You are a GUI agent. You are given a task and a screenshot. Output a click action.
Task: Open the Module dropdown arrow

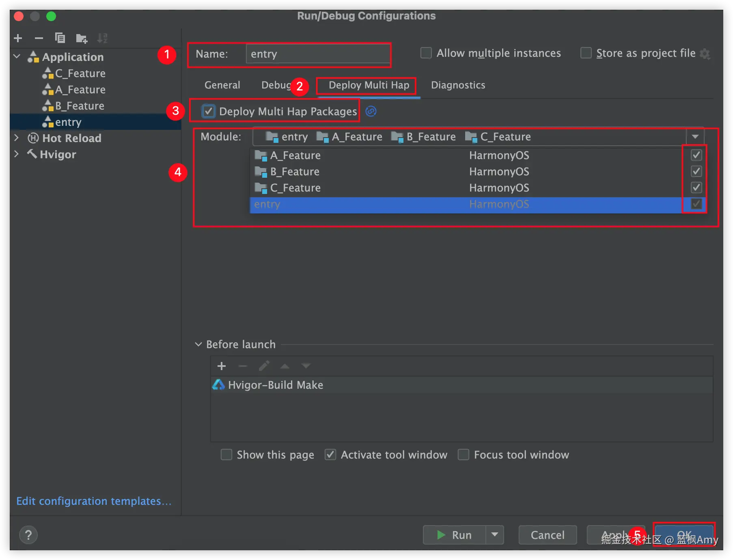coord(695,137)
